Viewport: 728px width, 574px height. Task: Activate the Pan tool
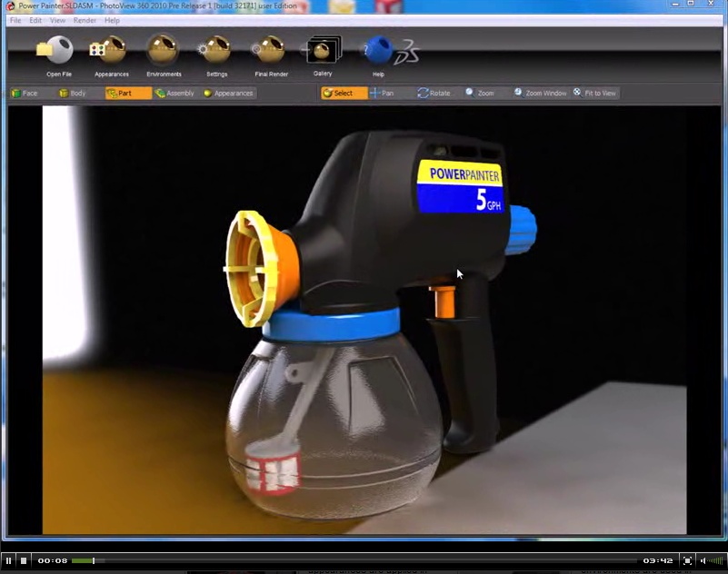pyautogui.click(x=382, y=94)
